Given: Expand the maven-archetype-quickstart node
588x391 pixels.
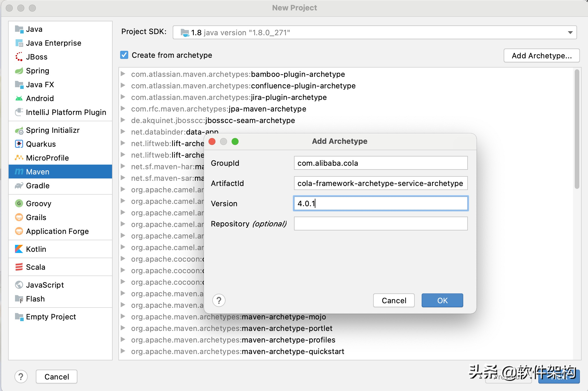Looking at the screenshot, I should click(x=123, y=351).
